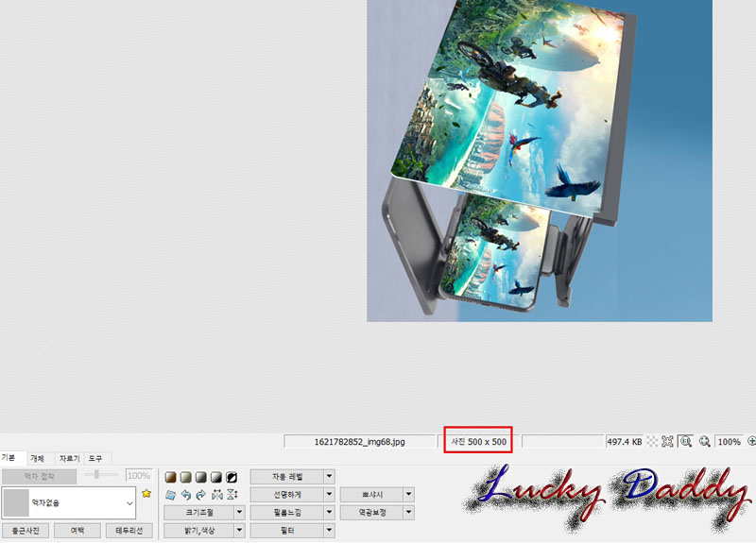Expand the arrow beside 자동 레벨
Image resolution: width=756 pixels, height=543 pixels.
tap(329, 477)
